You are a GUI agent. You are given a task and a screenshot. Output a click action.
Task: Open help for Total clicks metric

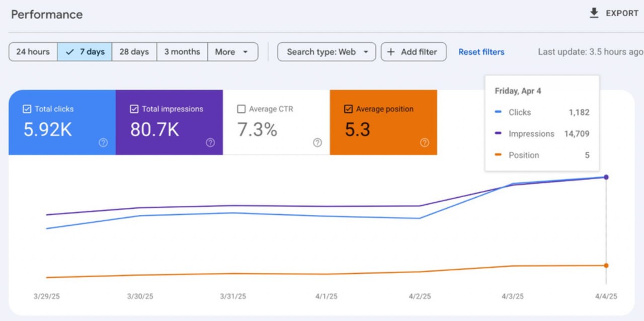coord(103,143)
